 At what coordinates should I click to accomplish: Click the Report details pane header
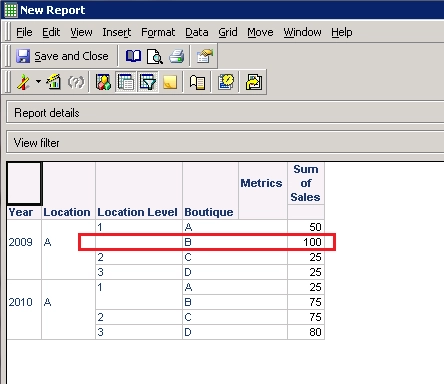pos(225,113)
